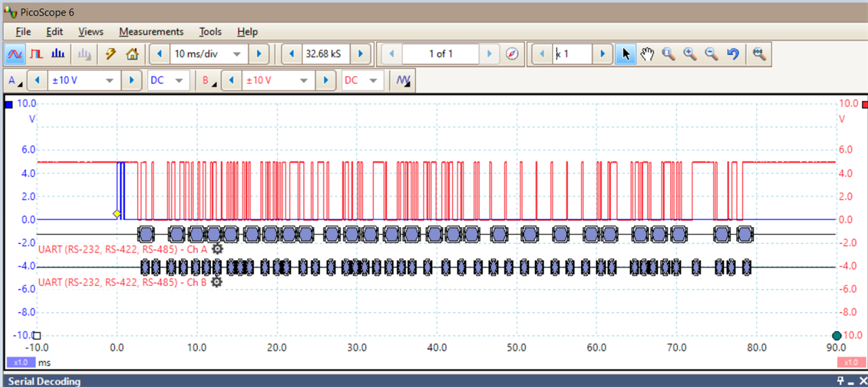Open Ch B UART decoder settings gear

[x=216, y=281]
